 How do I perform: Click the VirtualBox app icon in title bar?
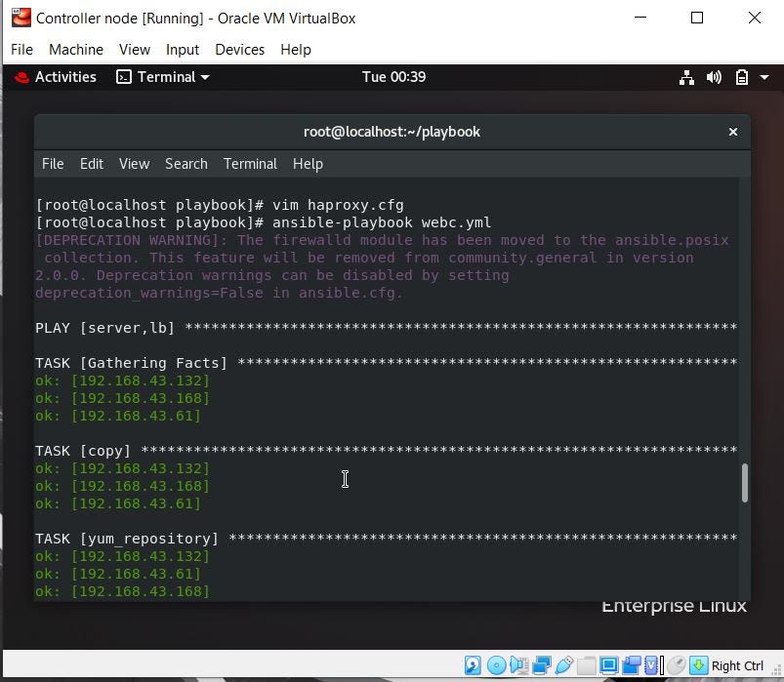coord(21,18)
